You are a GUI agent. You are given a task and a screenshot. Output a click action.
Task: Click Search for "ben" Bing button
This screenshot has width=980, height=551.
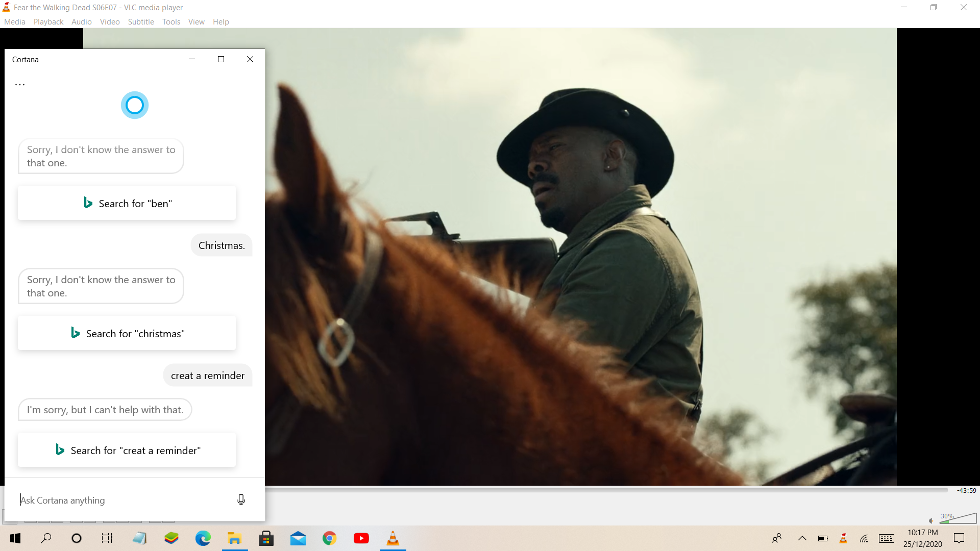[127, 203]
